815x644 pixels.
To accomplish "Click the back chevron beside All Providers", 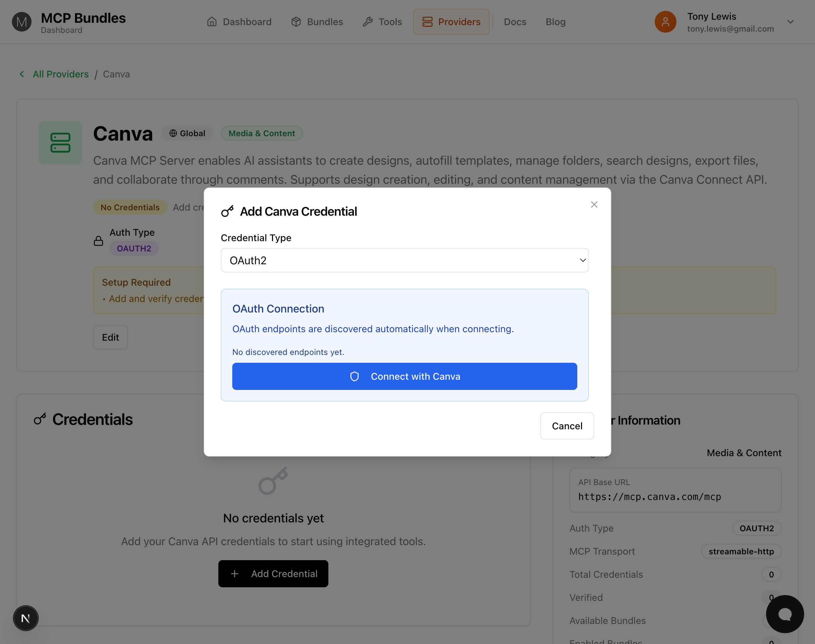I will 22,74.
